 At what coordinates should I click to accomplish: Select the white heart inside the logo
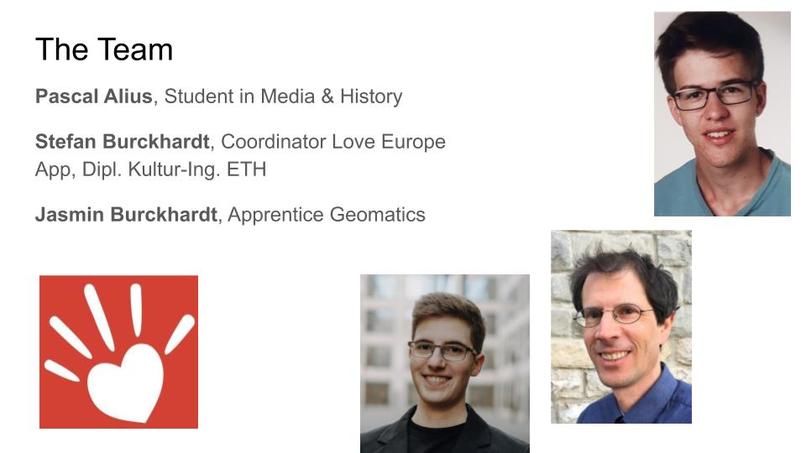coord(126,383)
